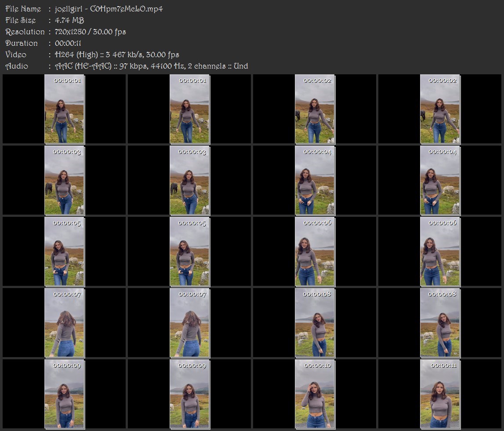Viewport: 504px width, 431px height.
Task: Open the first thumbnail stamped 00:00:01
Action: 64,109
